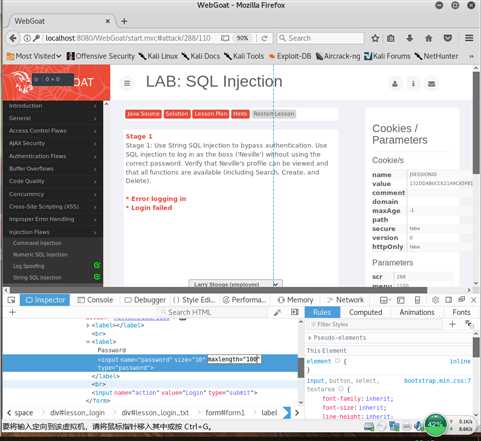Expand the Introduction sidebar category

[52, 106]
